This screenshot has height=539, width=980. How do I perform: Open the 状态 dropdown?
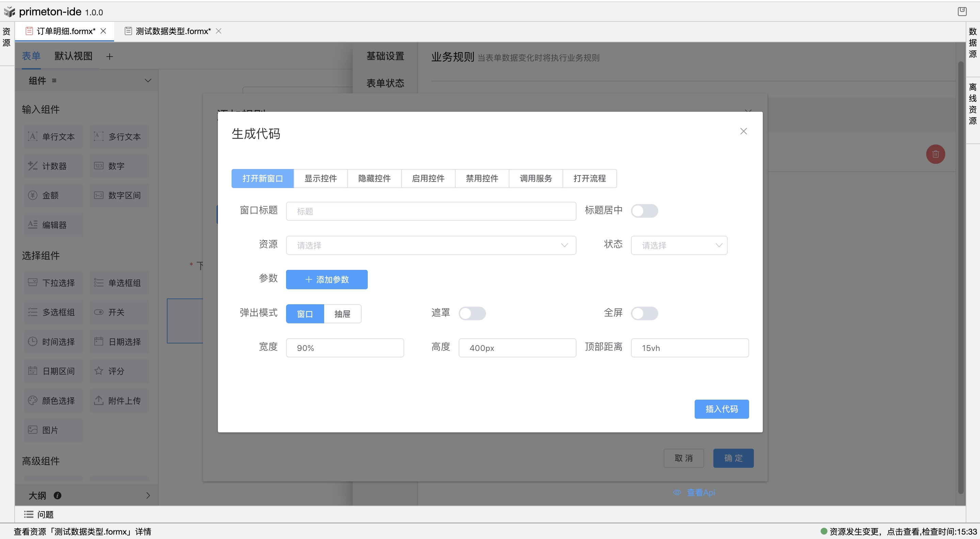point(679,245)
